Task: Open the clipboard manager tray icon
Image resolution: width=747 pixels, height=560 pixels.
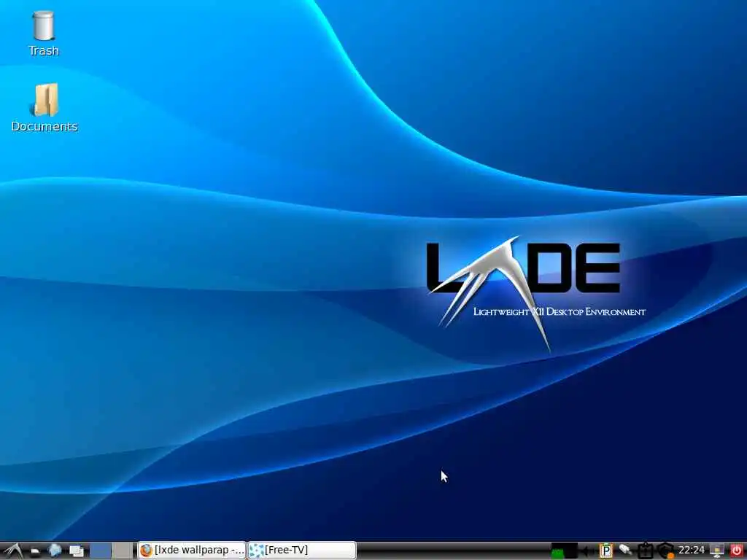Action: coord(645,551)
